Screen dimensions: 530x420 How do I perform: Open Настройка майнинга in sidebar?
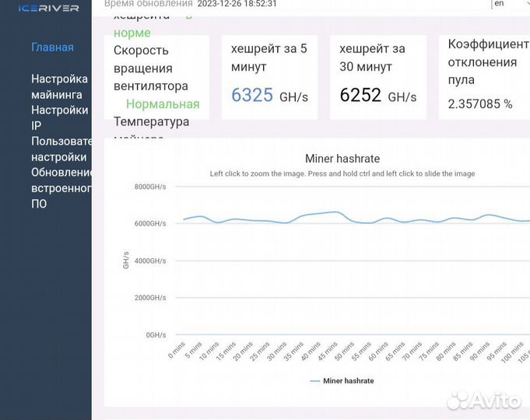(x=59, y=87)
